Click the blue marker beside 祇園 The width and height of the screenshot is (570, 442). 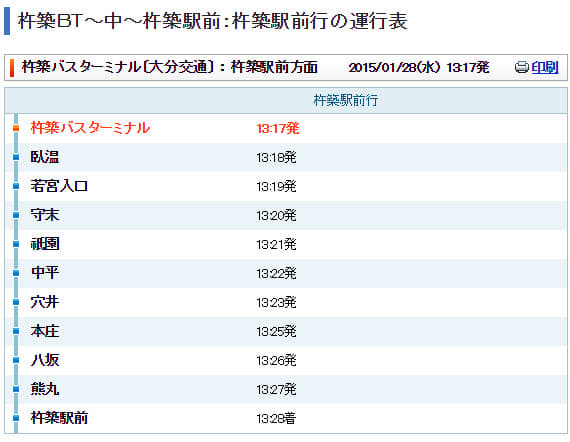point(16,244)
